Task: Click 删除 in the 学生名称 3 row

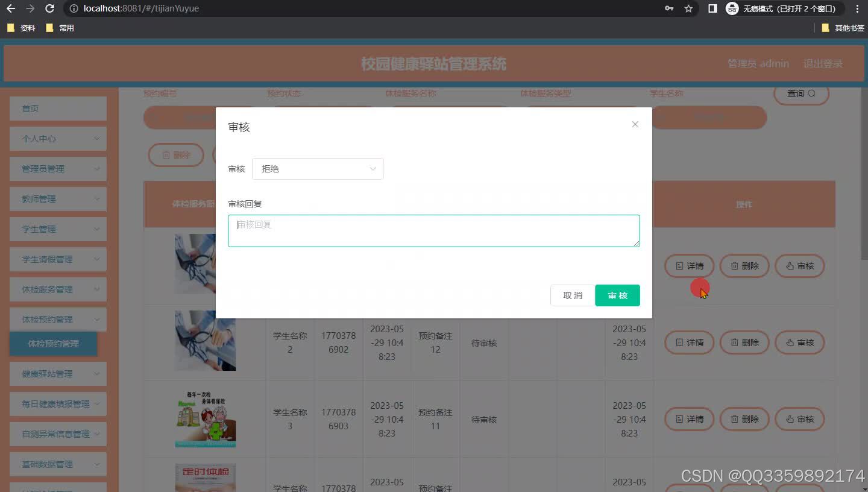Action: click(x=744, y=419)
